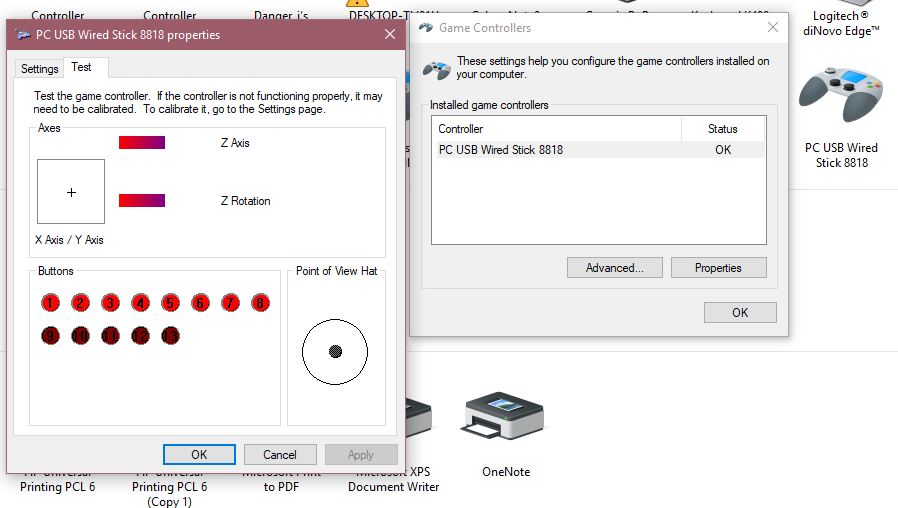Open the Advanced... settings in Game Controllers

(615, 267)
